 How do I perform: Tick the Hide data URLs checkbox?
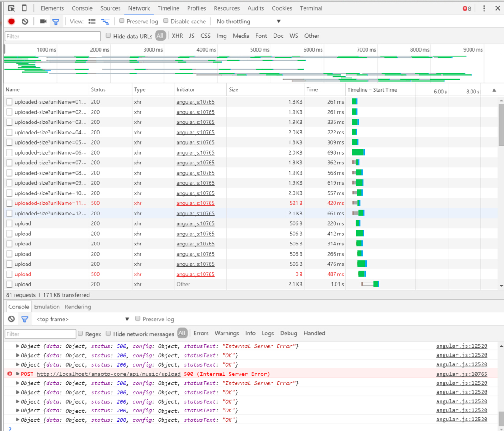[x=108, y=36]
